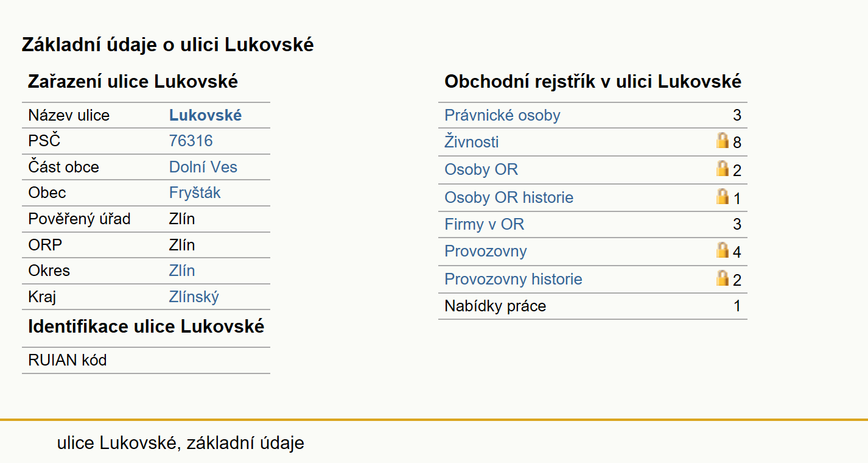The image size is (868, 463).
Task: Open the Živnosti link
Action: 472,143
